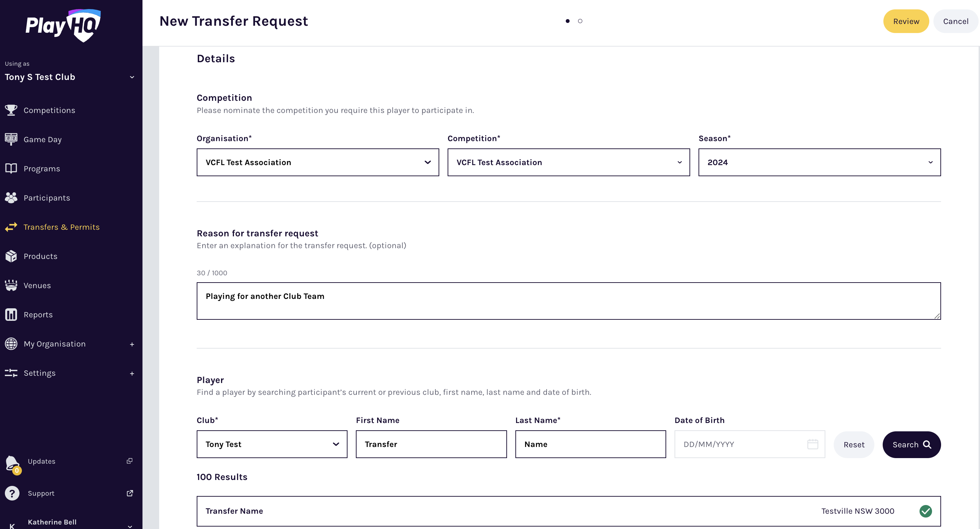Viewport: 980px width, 529px height.
Task: Select first step indicator dot
Action: point(567,21)
